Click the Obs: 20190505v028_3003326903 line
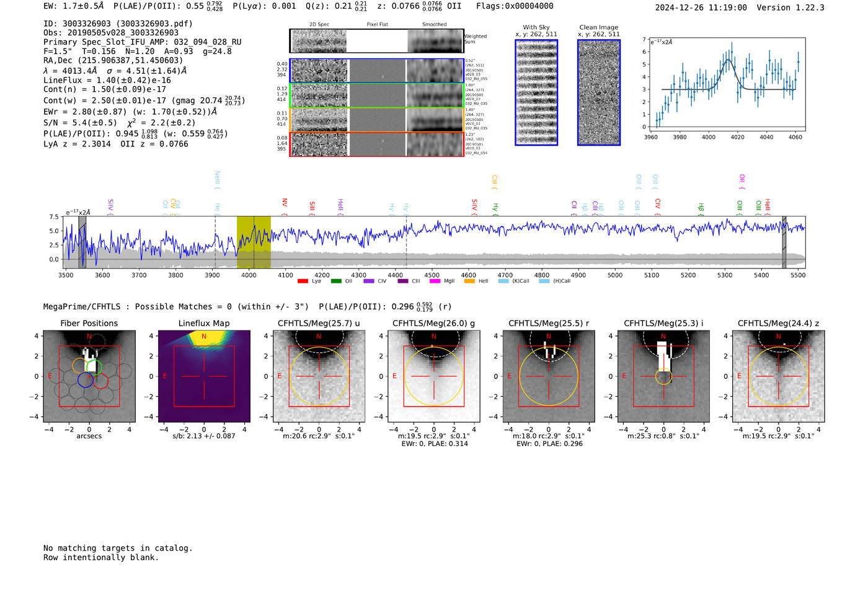The width and height of the screenshot is (868, 591). click(x=111, y=33)
